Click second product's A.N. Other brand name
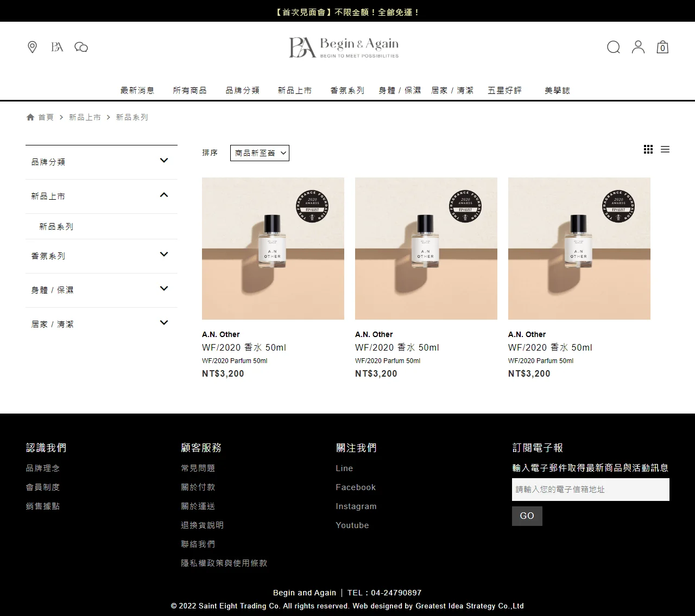The width and height of the screenshot is (695, 616). [374, 334]
